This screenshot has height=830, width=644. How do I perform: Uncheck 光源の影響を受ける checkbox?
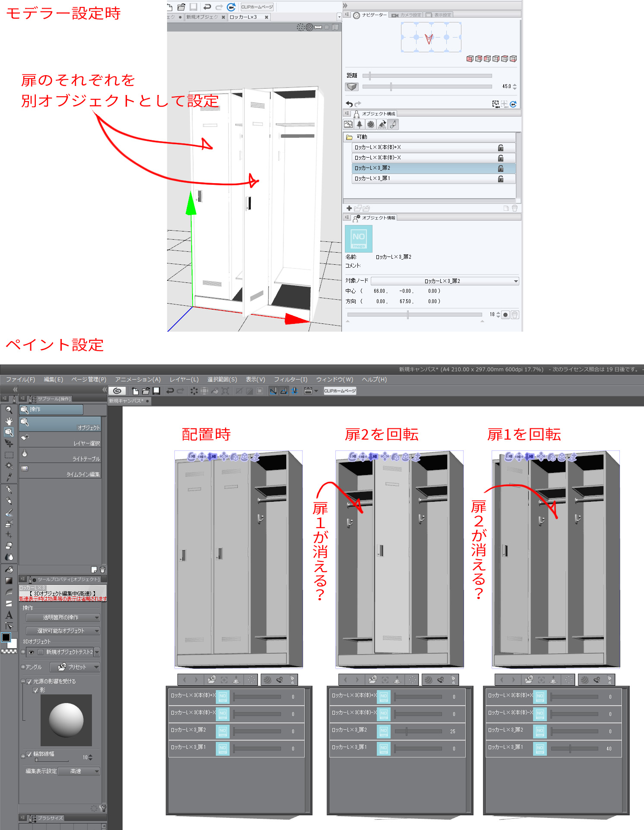click(29, 681)
